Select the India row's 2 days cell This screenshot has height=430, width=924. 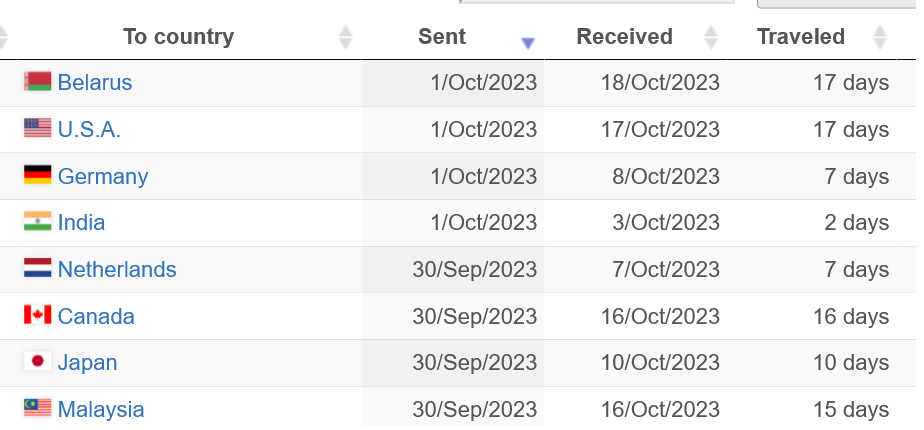[811, 223]
